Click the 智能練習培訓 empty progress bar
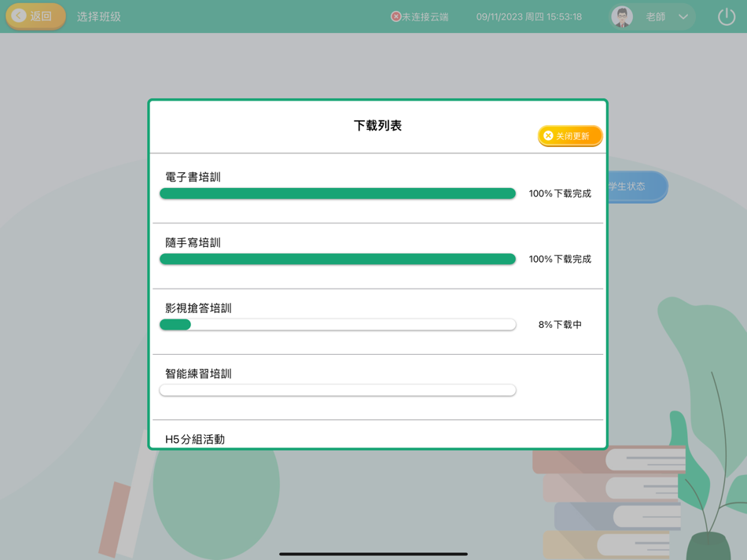Image resolution: width=747 pixels, height=560 pixels. [338, 390]
